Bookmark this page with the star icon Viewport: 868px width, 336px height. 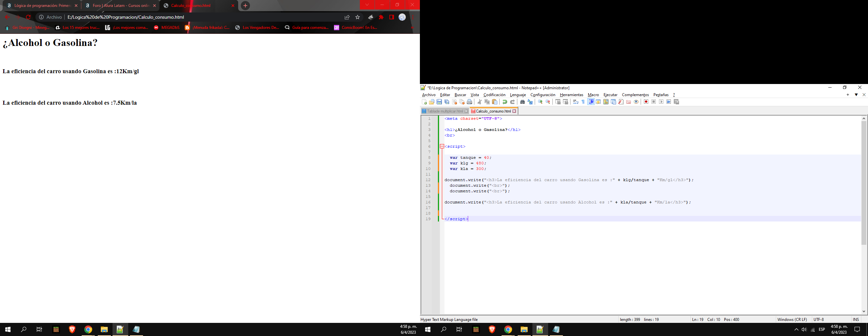click(x=358, y=17)
